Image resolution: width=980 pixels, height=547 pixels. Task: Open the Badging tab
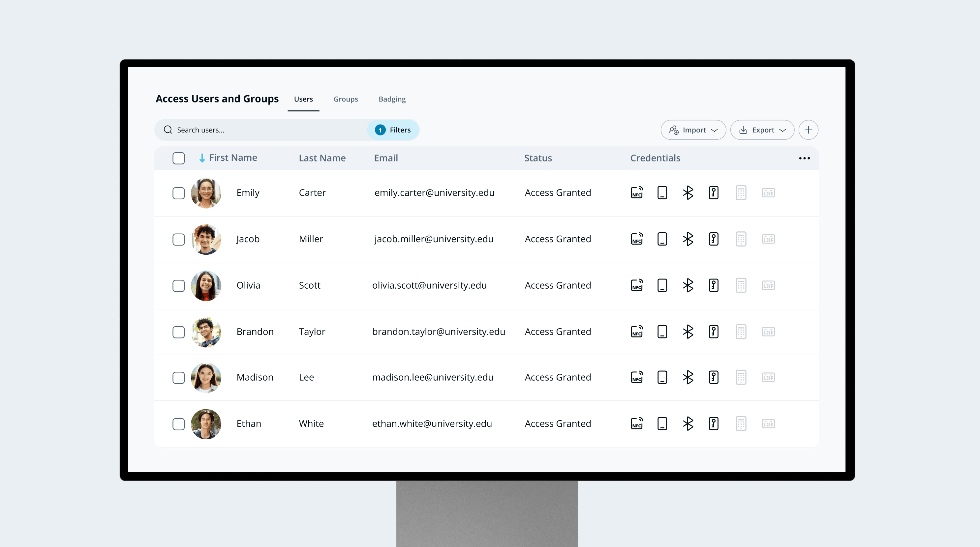(392, 99)
